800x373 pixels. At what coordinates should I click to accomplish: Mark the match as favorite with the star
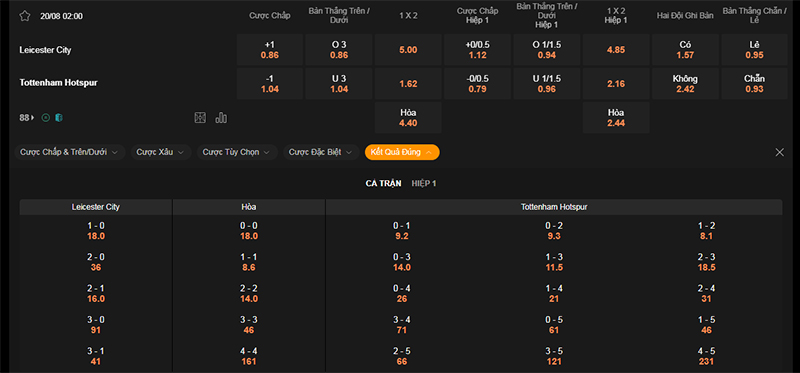point(24,16)
